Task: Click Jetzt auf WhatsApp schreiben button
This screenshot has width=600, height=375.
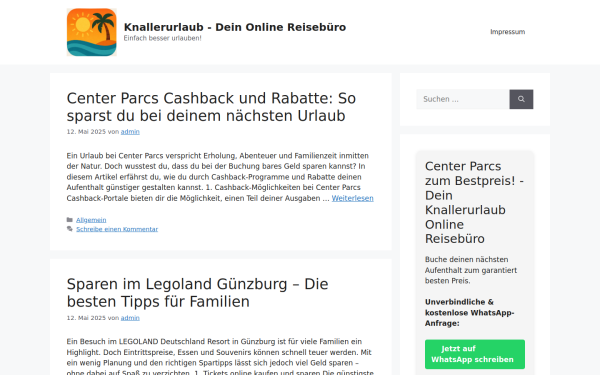Action: (474, 354)
